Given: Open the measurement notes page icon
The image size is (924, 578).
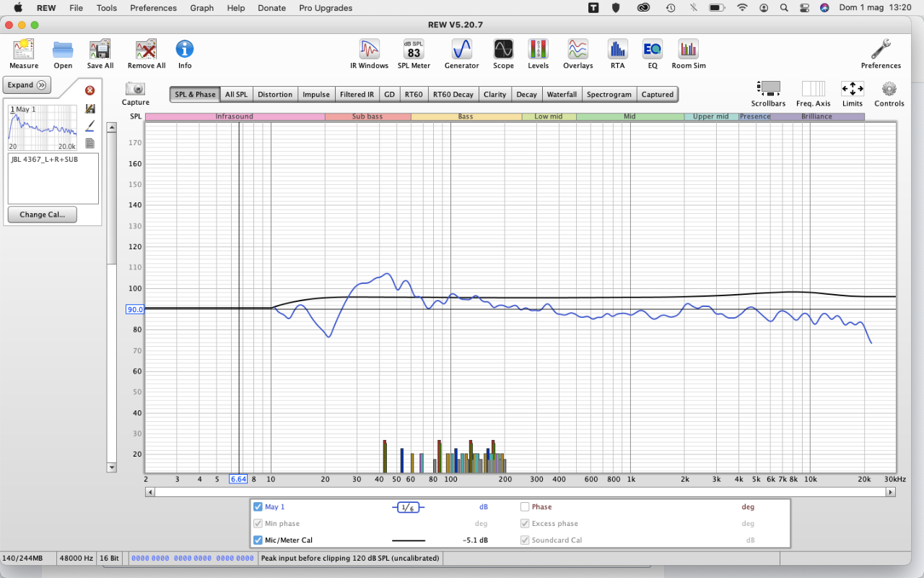Looking at the screenshot, I should 90,143.
